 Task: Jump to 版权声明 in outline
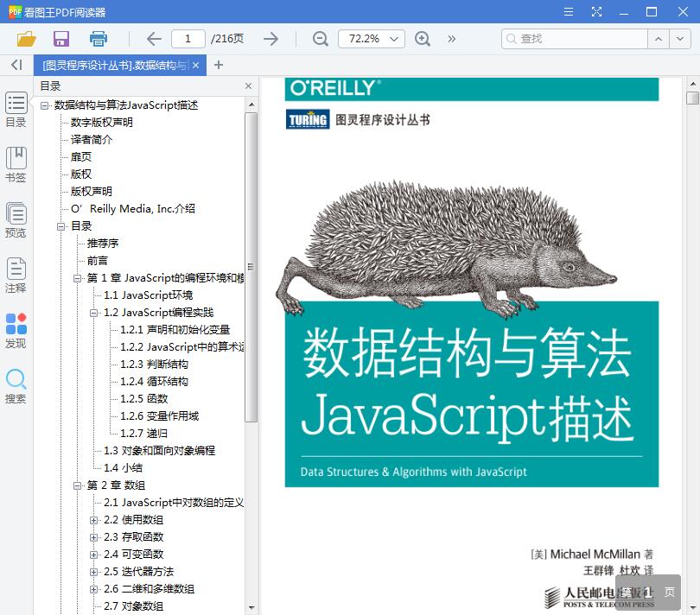pyautogui.click(x=92, y=192)
